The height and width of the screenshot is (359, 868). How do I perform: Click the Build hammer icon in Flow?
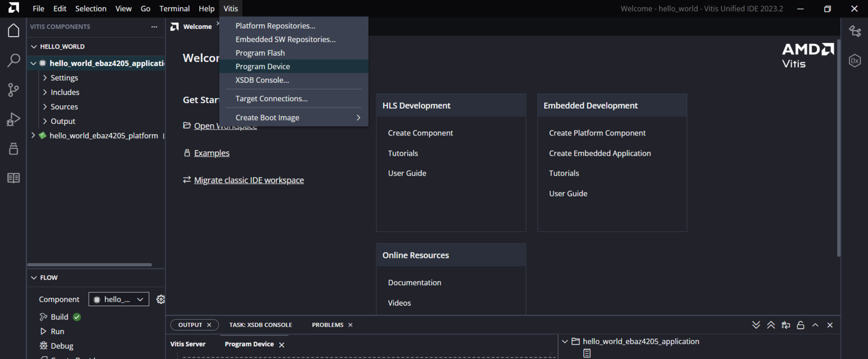[x=43, y=317]
